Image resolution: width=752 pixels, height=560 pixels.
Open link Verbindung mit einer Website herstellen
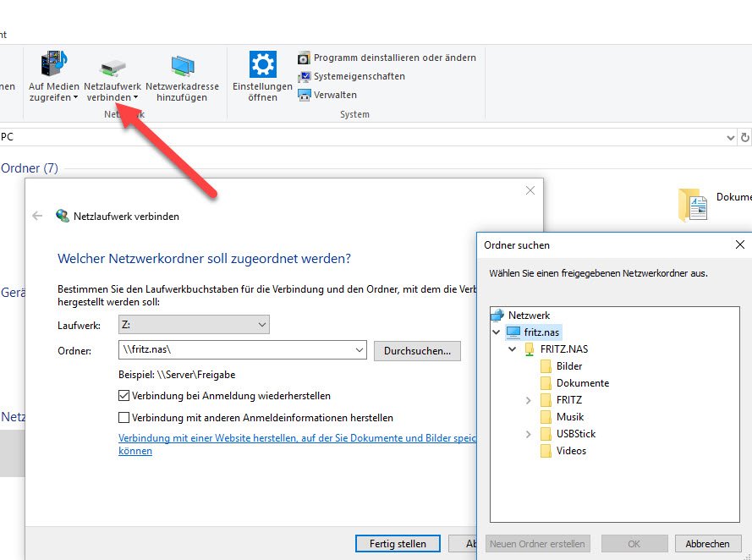tap(298, 444)
